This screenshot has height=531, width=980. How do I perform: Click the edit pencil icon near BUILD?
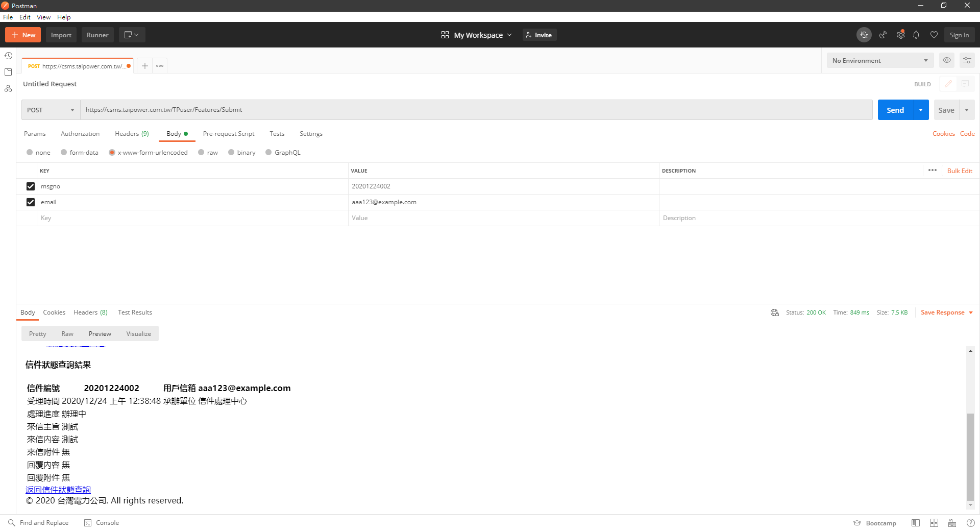pyautogui.click(x=948, y=84)
